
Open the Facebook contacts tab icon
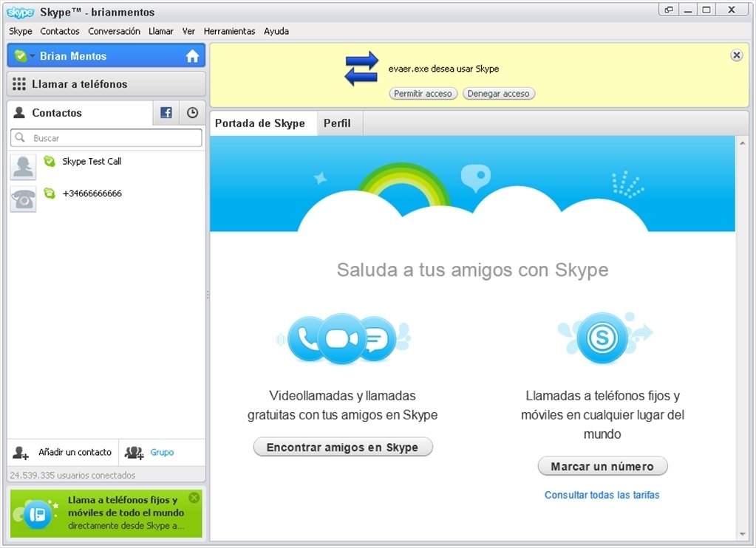[166, 113]
